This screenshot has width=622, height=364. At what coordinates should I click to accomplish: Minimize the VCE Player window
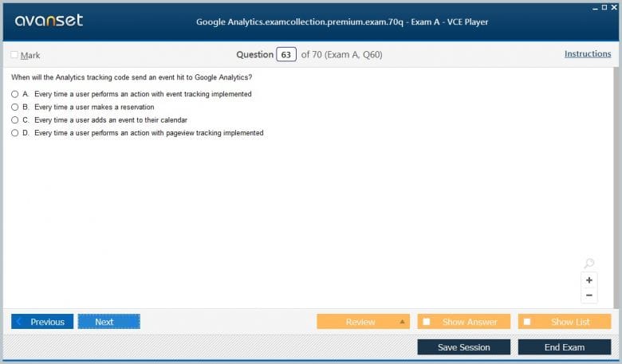click(x=595, y=8)
